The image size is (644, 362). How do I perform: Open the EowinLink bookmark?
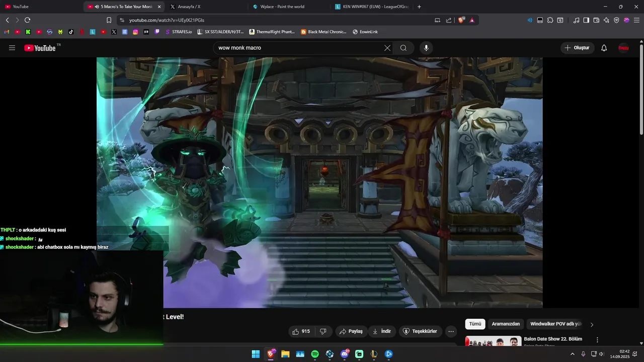(365, 32)
